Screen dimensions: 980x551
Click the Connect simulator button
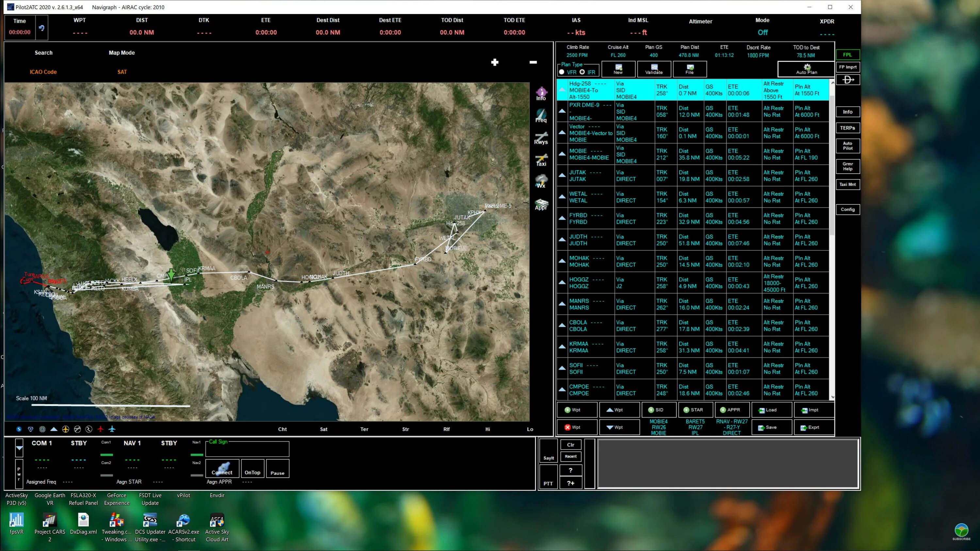point(222,468)
